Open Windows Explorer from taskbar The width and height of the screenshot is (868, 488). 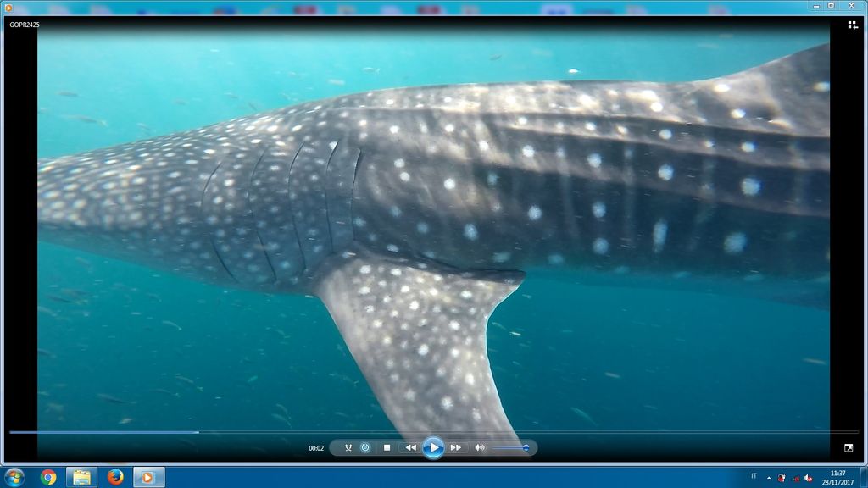[x=81, y=477]
